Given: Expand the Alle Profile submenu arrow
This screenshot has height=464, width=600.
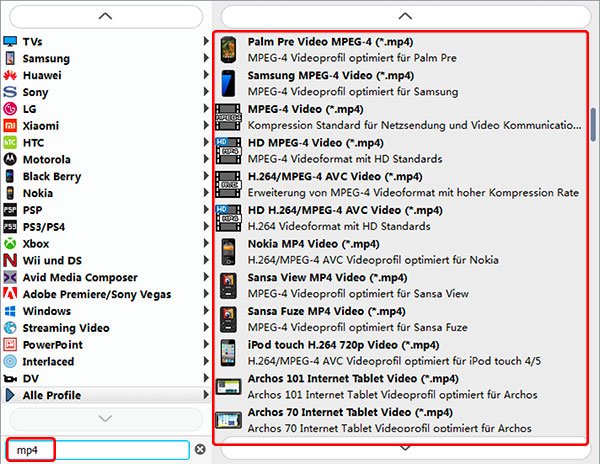Looking at the screenshot, I should click(x=206, y=394).
